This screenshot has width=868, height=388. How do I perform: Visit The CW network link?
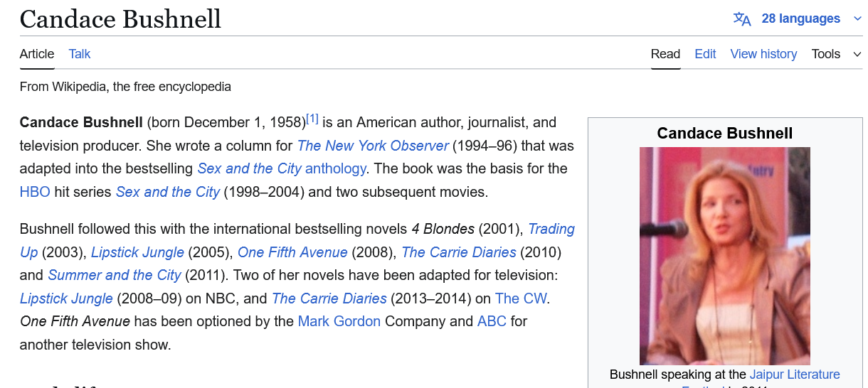click(521, 298)
